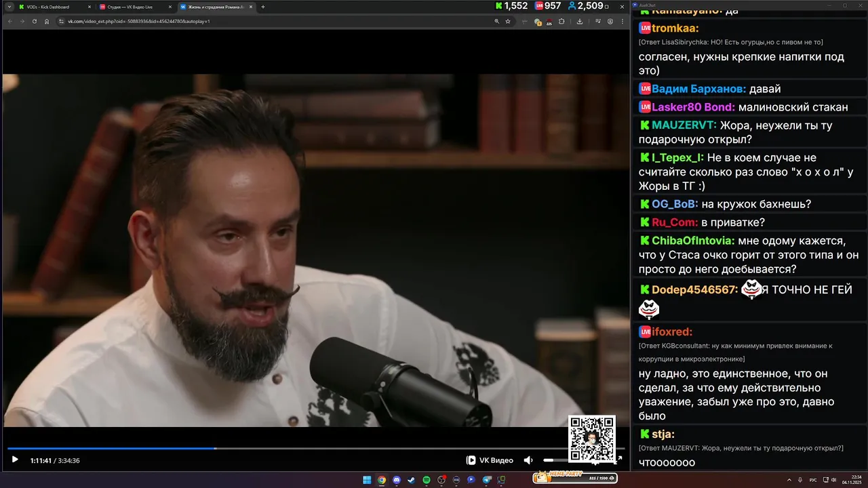Open Chrome from the taskbar

click(382, 480)
